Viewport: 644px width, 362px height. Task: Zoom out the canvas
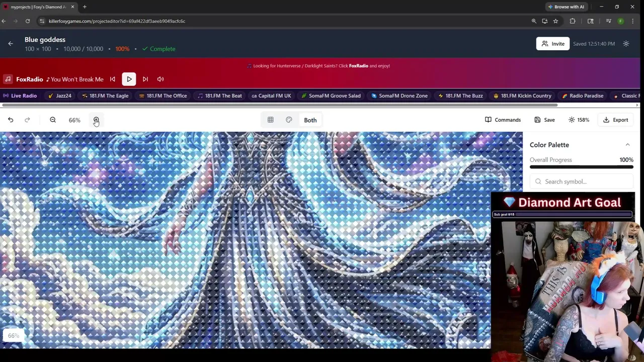(53, 120)
